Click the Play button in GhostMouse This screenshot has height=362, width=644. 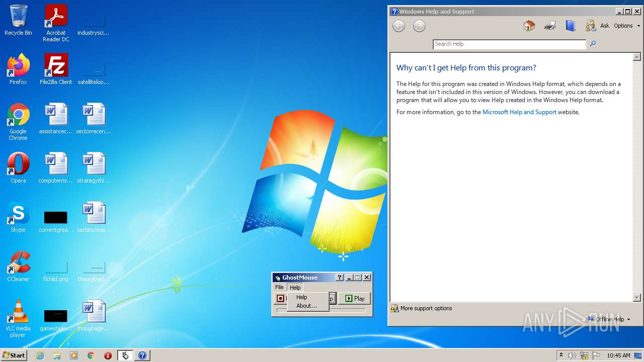pos(355,299)
